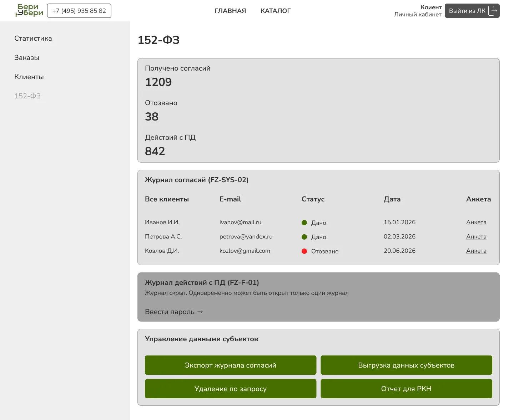Click date 02.03.2026
514x420 pixels.
pos(399,236)
